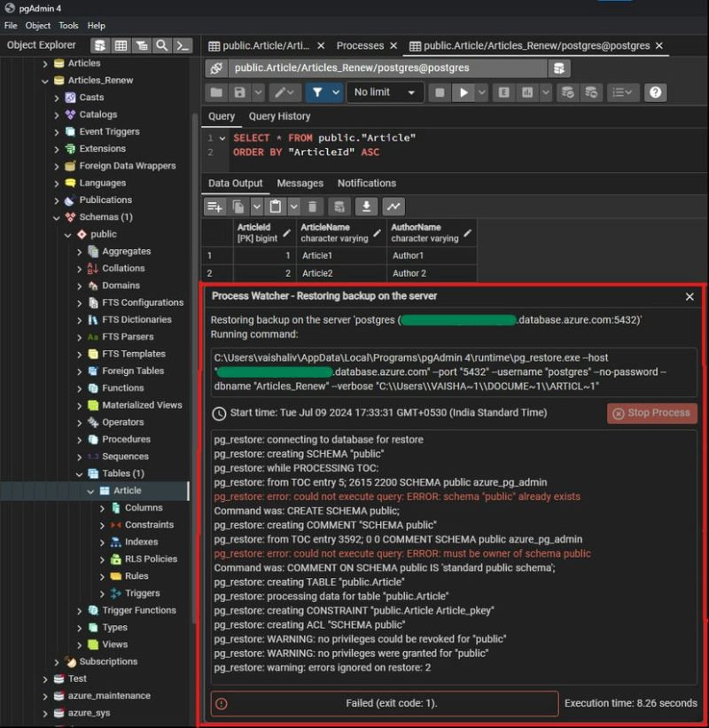Open the No limit dropdown
The height and width of the screenshot is (728, 709).
point(385,92)
